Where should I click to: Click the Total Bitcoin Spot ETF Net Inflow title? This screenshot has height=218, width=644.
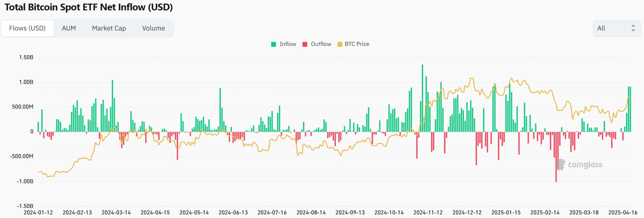88,7
